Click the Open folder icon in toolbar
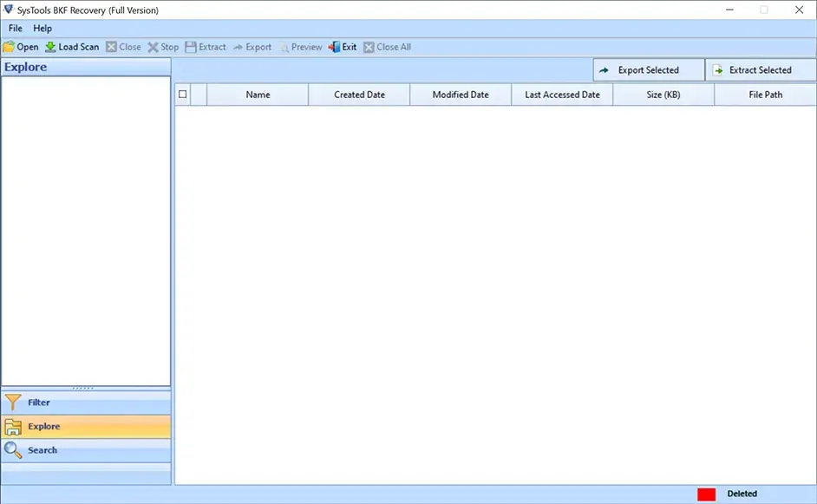The height and width of the screenshot is (504, 817). click(x=9, y=47)
